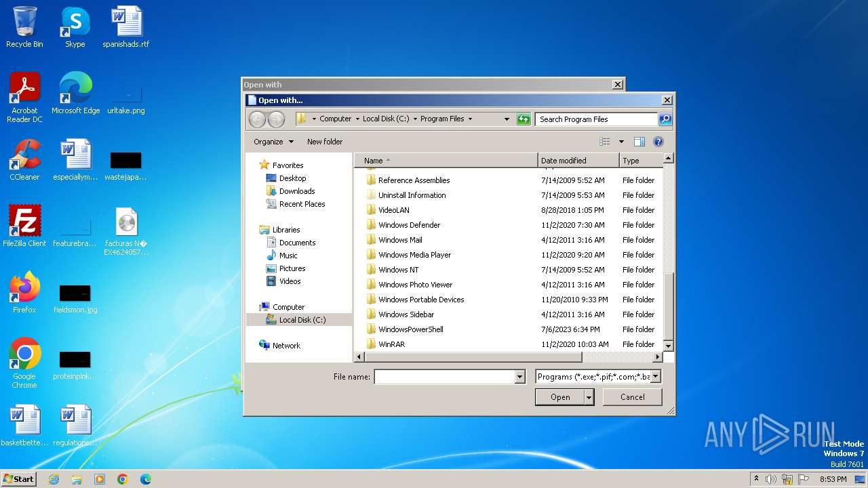This screenshot has width=868, height=488.
Task: Select Recent Places in navigation pane
Action: [302, 204]
